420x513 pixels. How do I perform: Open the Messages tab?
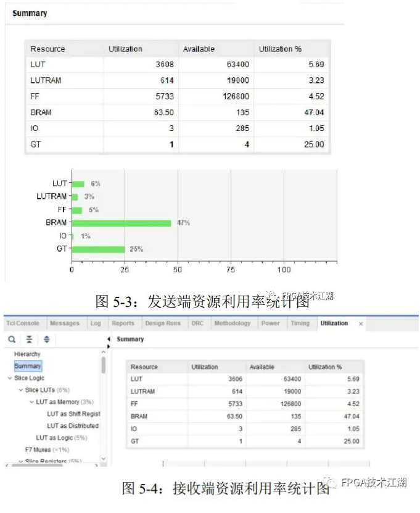65,323
